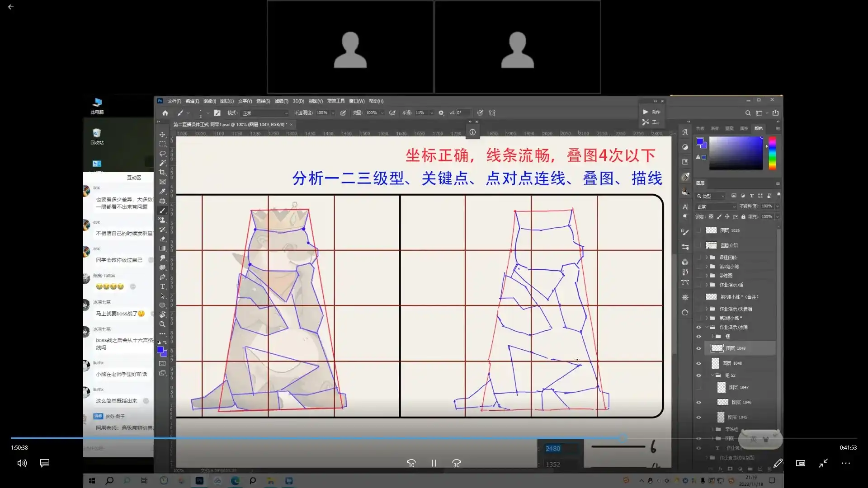Toggle visibility of group 组 52
The width and height of the screenshot is (868, 488).
(699, 375)
